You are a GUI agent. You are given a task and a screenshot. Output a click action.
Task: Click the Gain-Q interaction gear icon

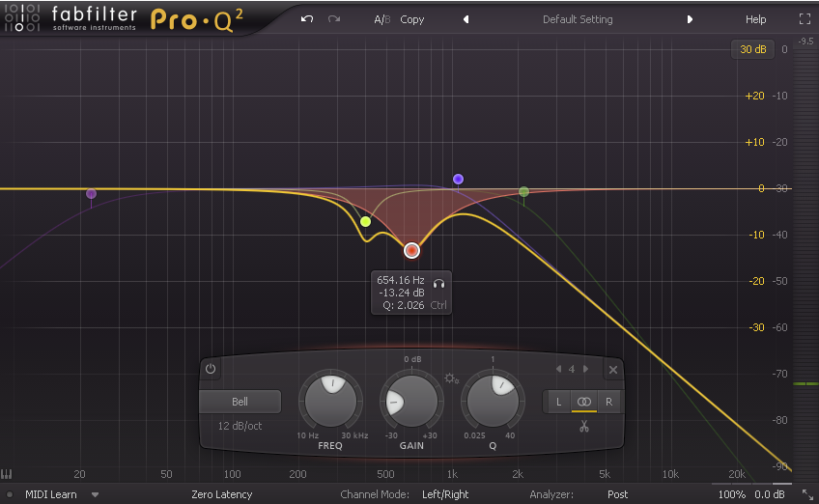451,378
